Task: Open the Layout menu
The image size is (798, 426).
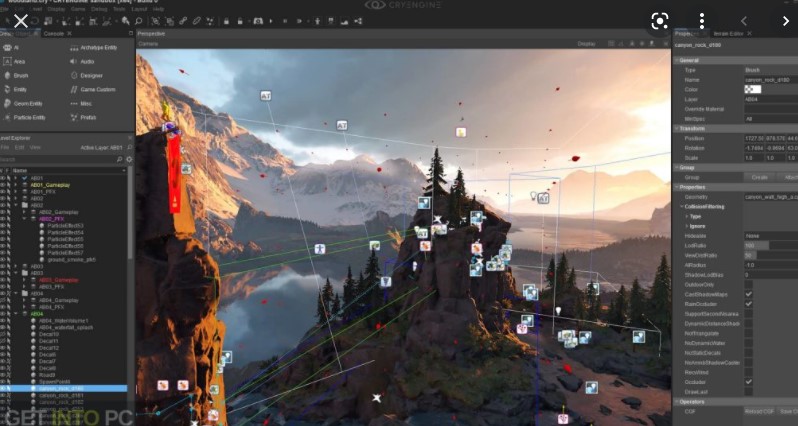Action: click(139, 9)
